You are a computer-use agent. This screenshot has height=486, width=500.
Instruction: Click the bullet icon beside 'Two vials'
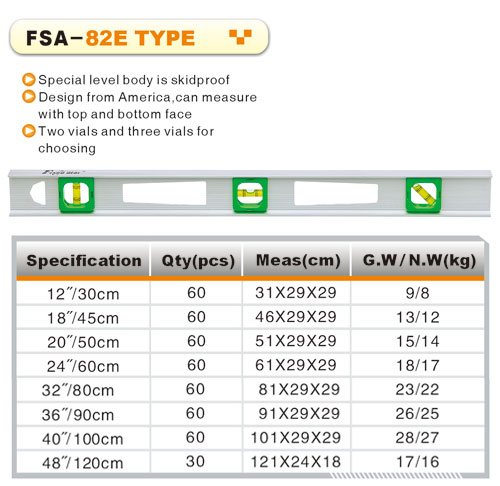[29, 131]
